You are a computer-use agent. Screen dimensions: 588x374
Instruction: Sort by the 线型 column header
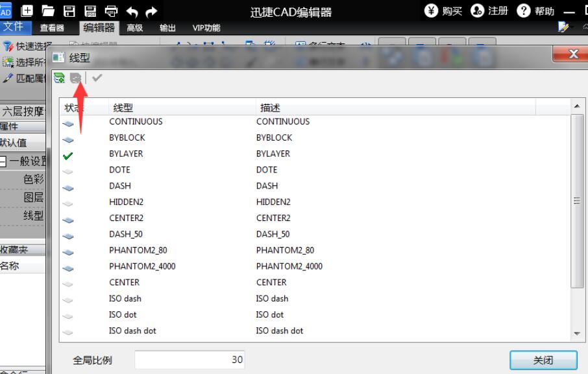click(x=182, y=108)
